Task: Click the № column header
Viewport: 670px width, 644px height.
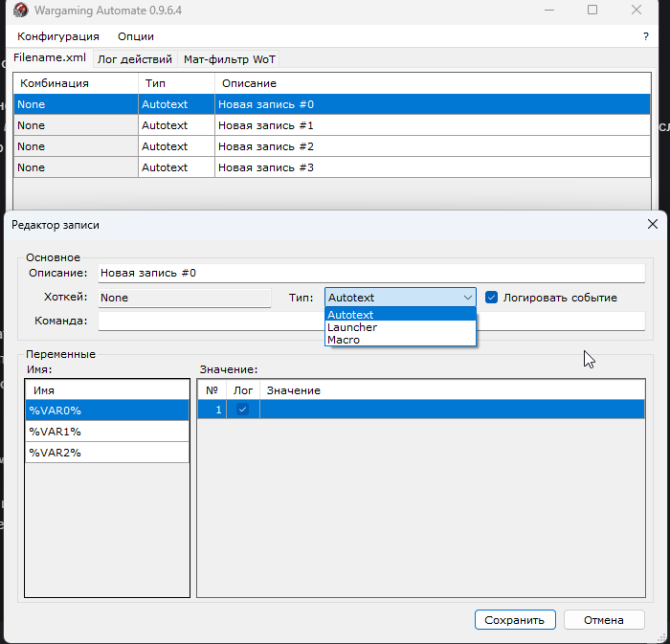Action: (212, 390)
